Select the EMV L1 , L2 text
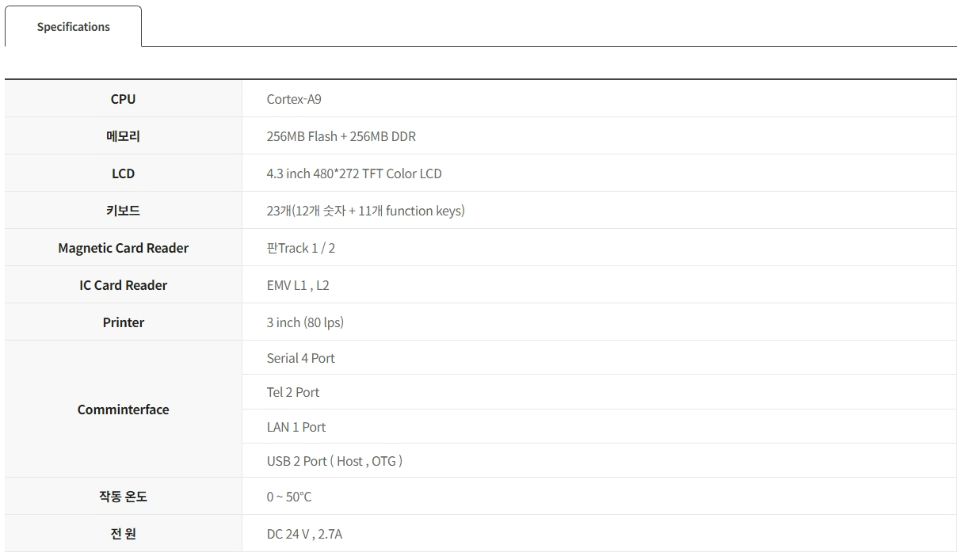 click(298, 285)
